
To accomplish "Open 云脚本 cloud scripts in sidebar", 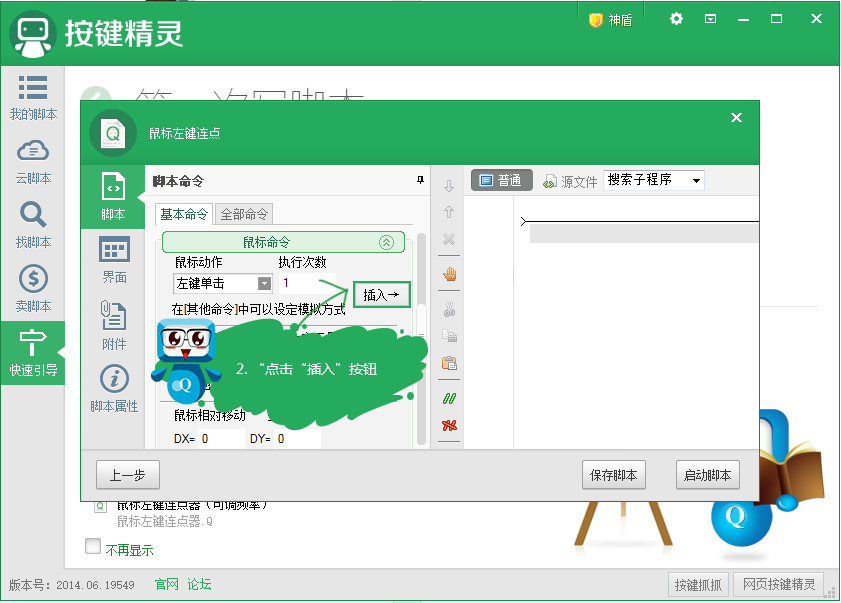I will pyautogui.click(x=32, y=161).
